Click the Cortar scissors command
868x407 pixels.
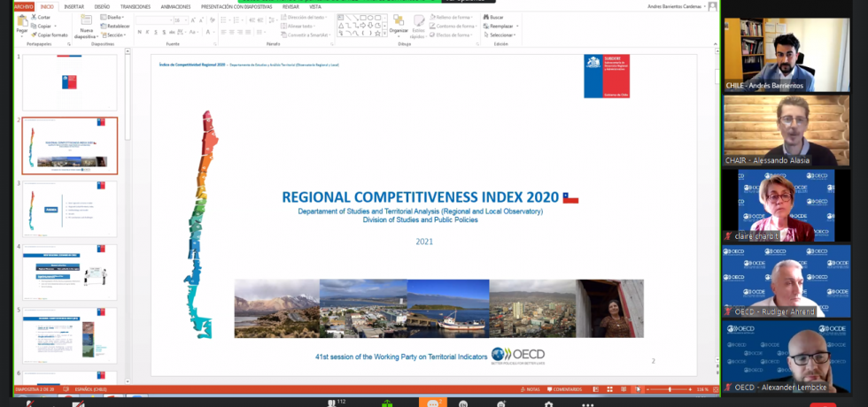pyautogui.click(x=41, y=17)
